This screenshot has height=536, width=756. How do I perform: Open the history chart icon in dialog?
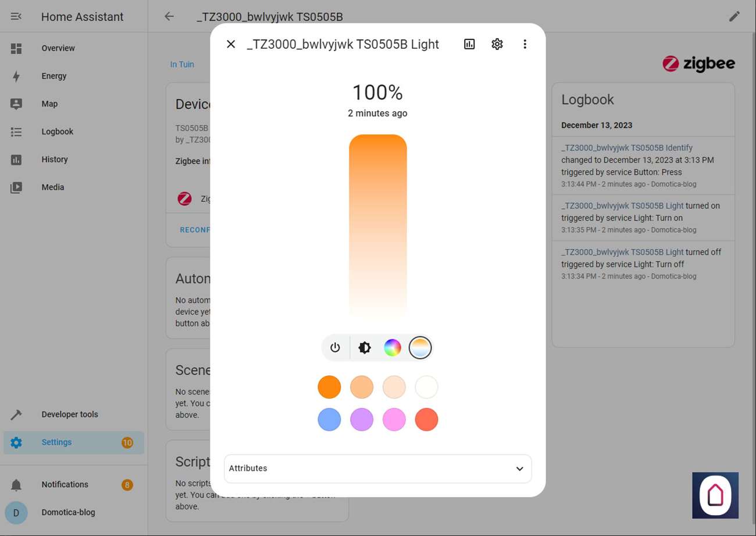point(469,44)
